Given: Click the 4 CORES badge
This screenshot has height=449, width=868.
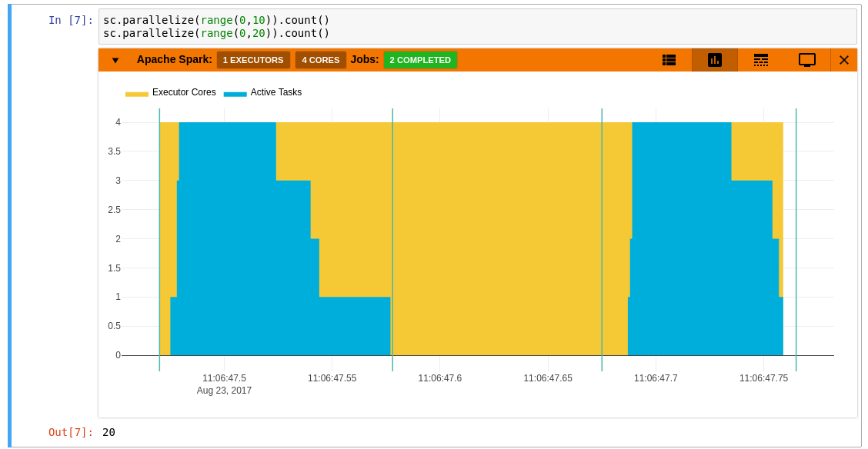Looking at the screenshot, I should point(321,60).
